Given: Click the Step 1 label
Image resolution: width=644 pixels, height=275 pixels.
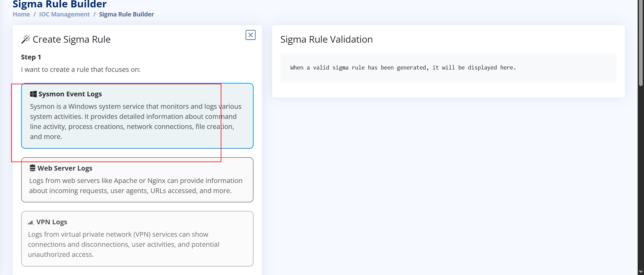Looking at the screenshot, I should pos(31,57).
